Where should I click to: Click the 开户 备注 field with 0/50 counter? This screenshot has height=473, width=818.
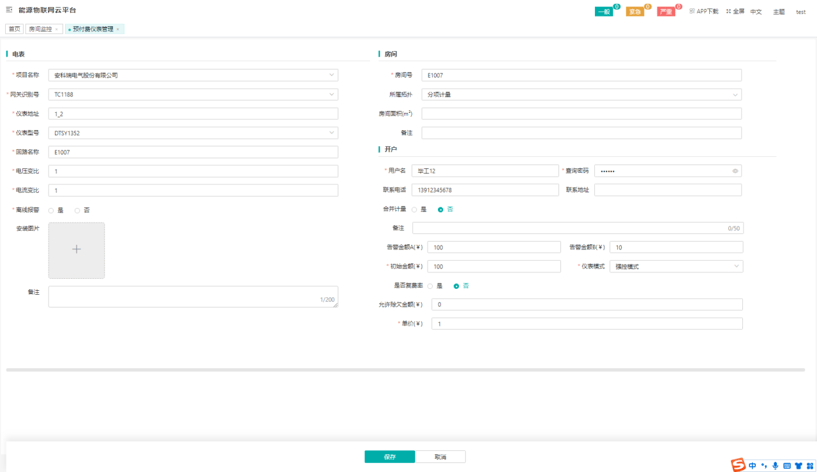click(x=578, y=228)
